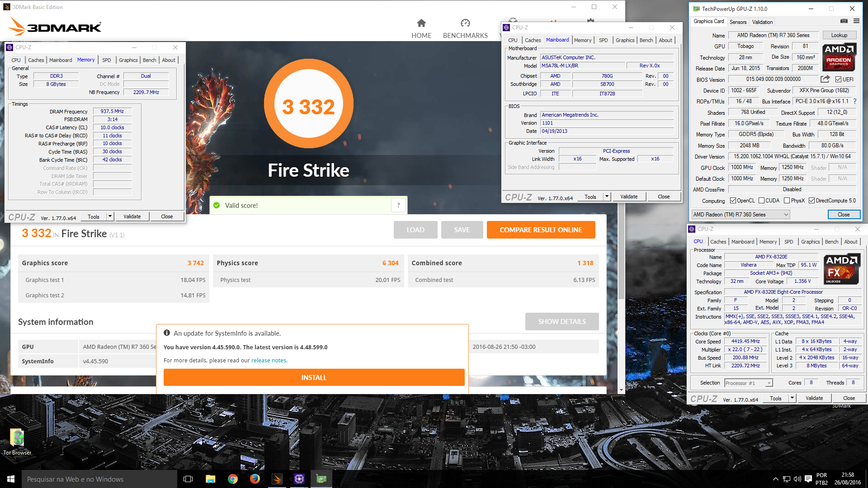Click COMPARE RESULT ONLINE button
The width and height of the screenshot is (868, 488).
tap(541, 230)
